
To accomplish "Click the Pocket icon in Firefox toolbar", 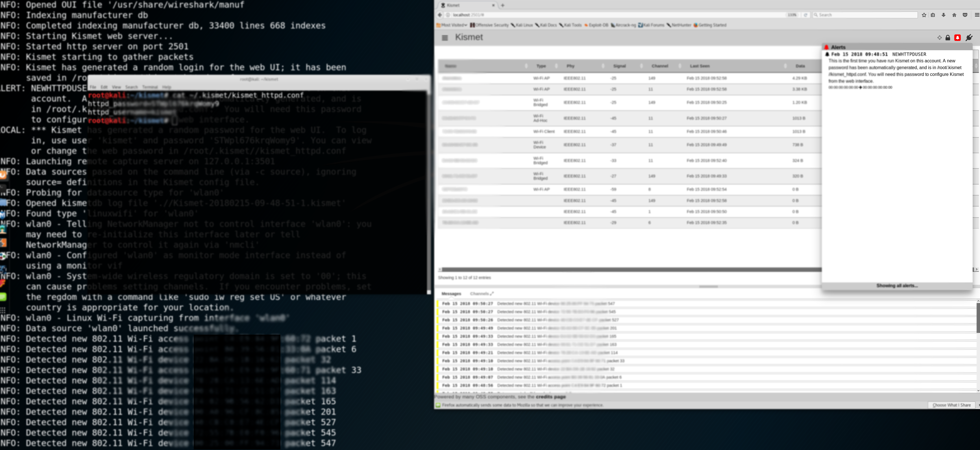I will (x=965, y=15).
